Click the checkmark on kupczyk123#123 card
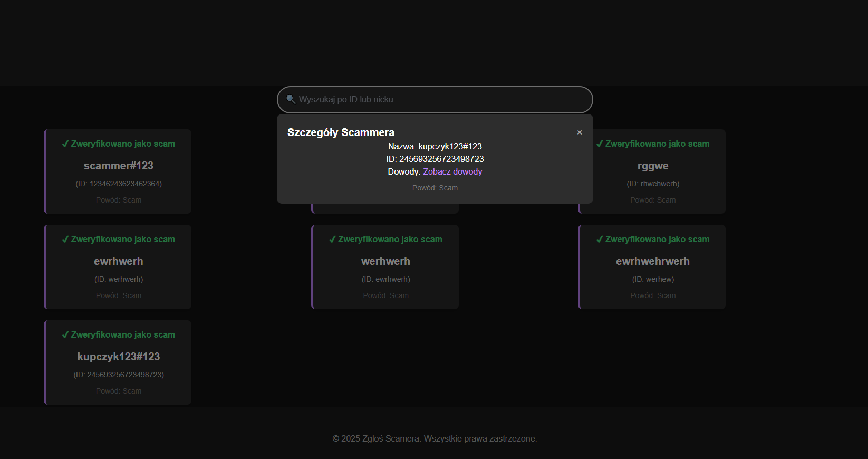This screenshot has height=459, width=868. click(65, 334)
